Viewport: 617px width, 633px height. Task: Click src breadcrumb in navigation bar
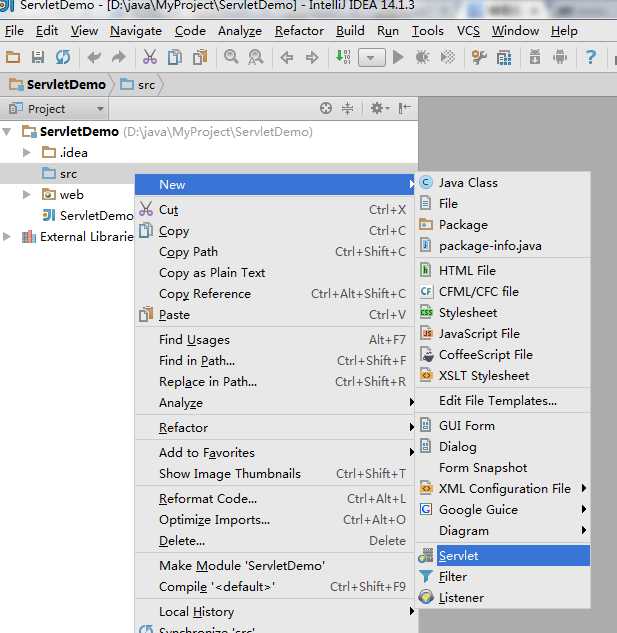(x=138, y=85)
